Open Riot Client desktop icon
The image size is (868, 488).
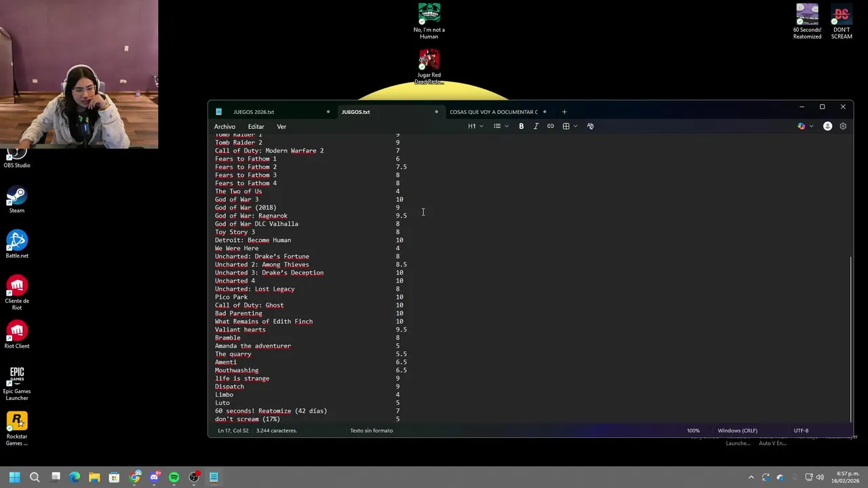coord(17,335)
